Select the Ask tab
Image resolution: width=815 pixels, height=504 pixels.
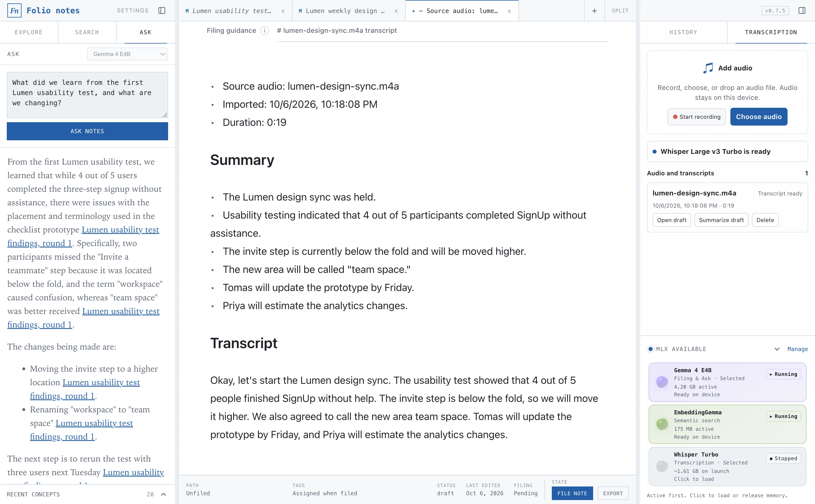click(145, 32)
